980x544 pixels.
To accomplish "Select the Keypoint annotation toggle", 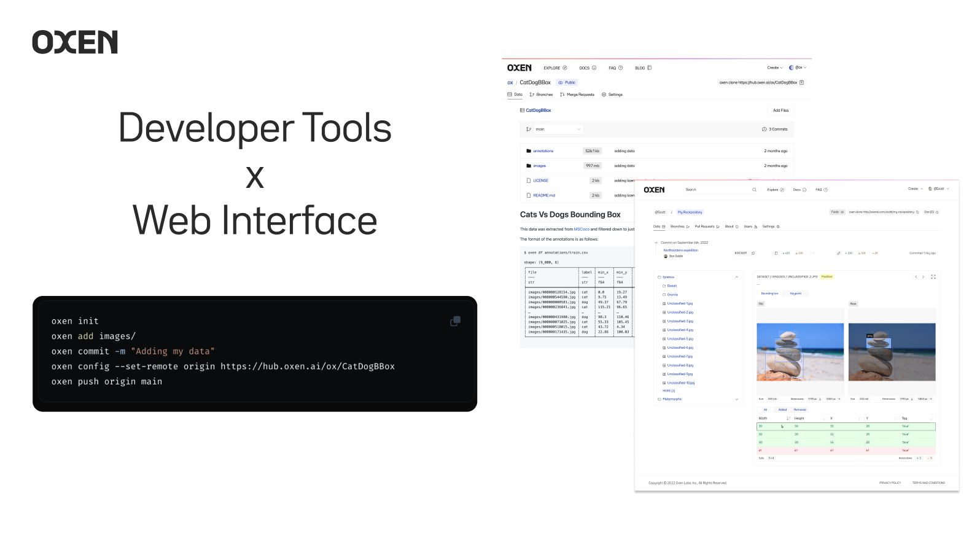I will click(796, 293).
